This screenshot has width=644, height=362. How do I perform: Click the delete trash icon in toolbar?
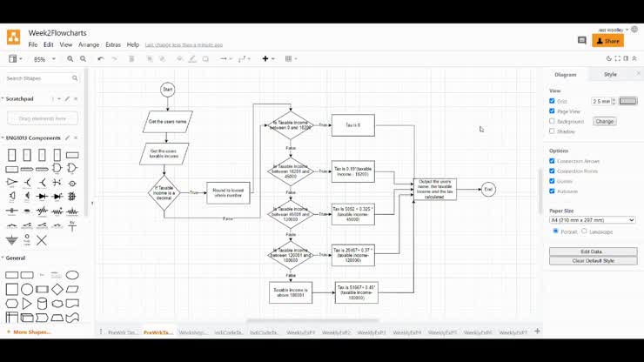[131, 59]
